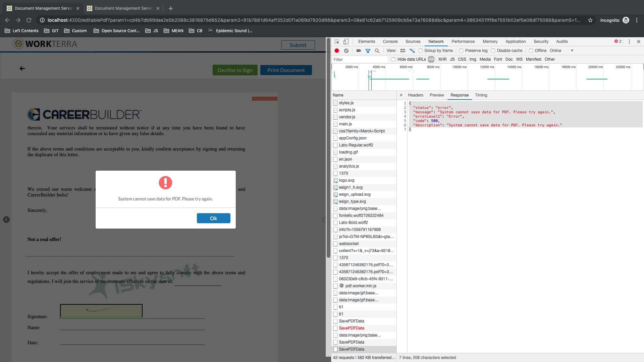Open a new browser tab
The height and width of the screenshot is (362, 644).
click(x=171, y=8)
